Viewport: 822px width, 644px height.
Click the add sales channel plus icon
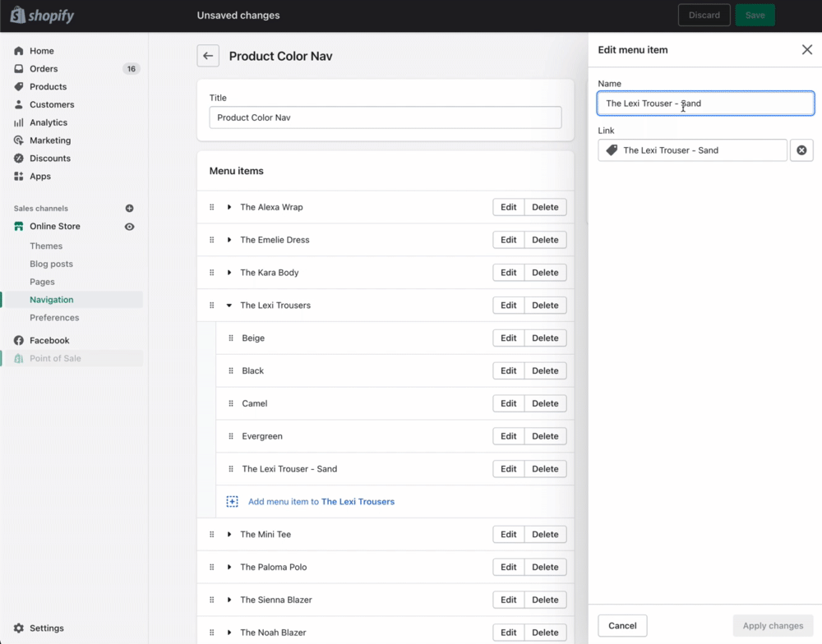129,209
